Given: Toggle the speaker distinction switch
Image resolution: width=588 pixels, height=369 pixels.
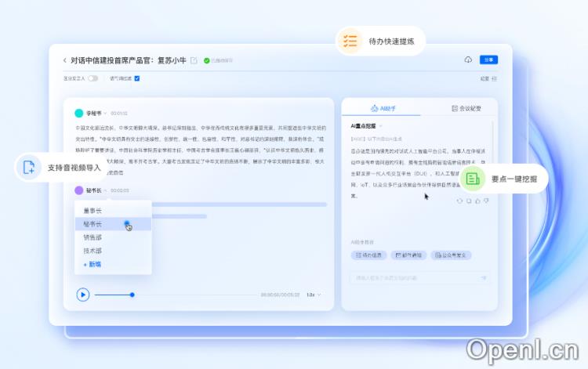Looking at the screenshot, I should coord(93,78).
